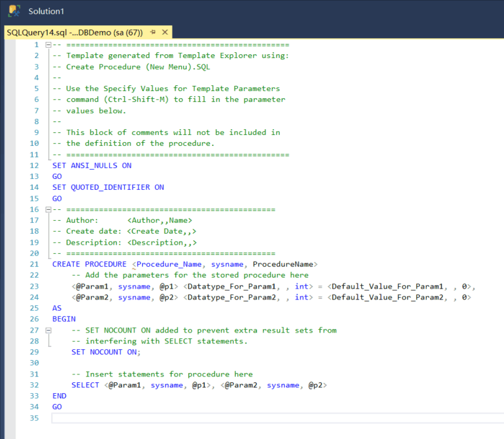Viewport: 504px width, 439px height.
Task: Click '@Param1' on line 23
Action: 92,287
